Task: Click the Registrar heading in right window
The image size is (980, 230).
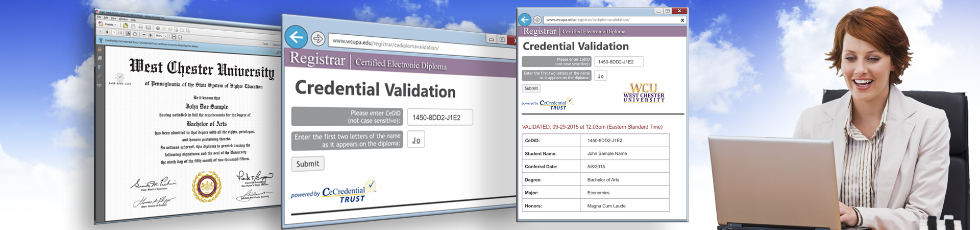Action: coord(540,31)
